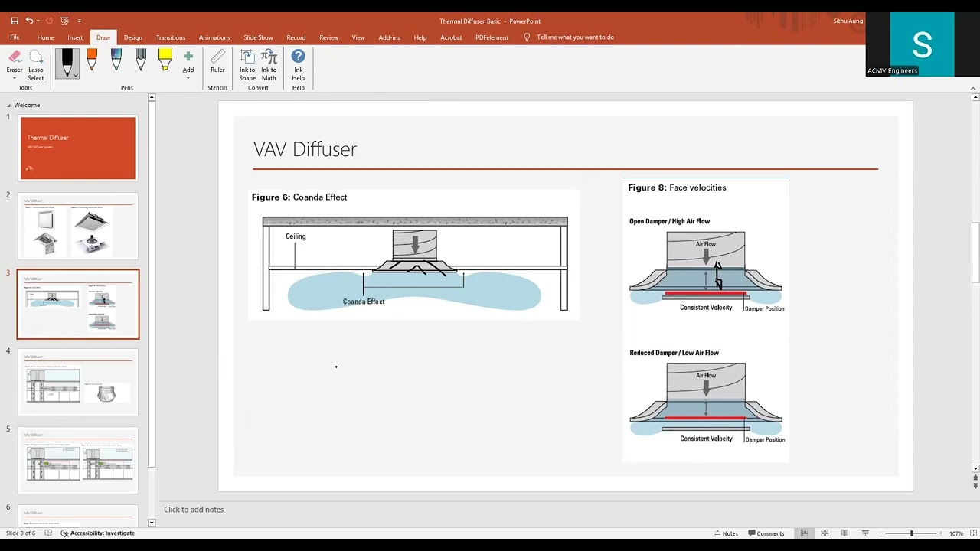The image size is (980, 551).
Task: Switch to Reading view
Action: [x=844, y=533]
